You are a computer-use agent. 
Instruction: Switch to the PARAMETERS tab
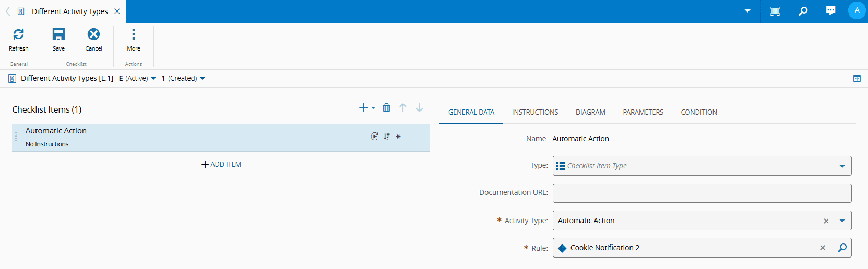(643, 112)
